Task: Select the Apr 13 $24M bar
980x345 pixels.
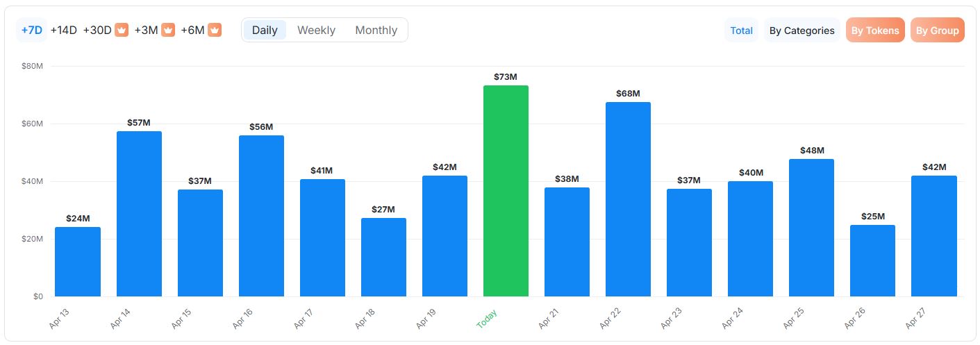Action: click(x=78, y=262)
